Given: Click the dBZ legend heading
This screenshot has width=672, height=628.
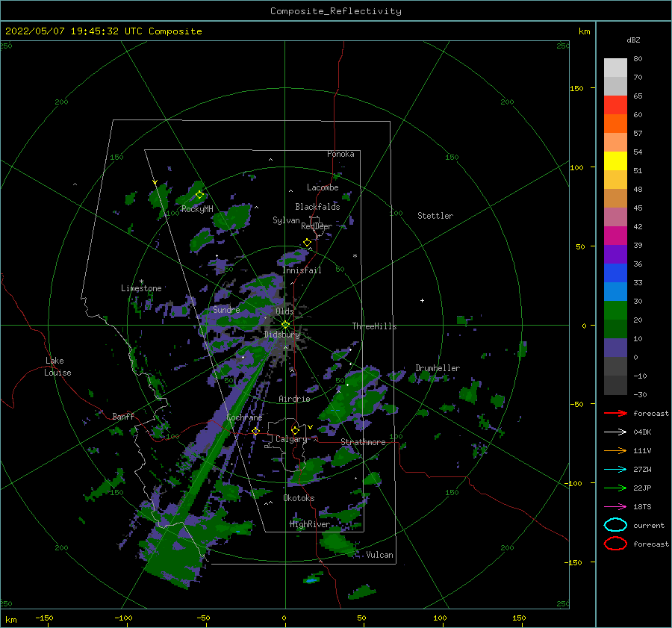Looking at the screenshot, I should (633, 40).
